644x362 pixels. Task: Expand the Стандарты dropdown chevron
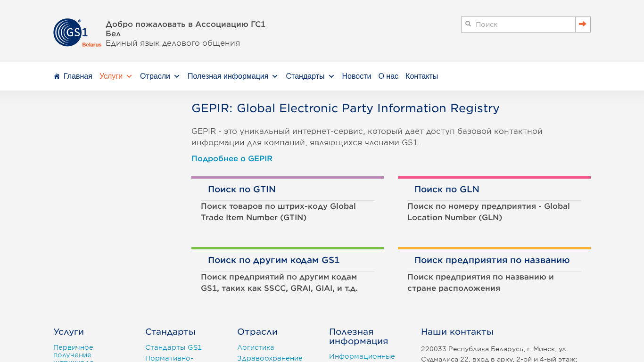coord(331,76)
